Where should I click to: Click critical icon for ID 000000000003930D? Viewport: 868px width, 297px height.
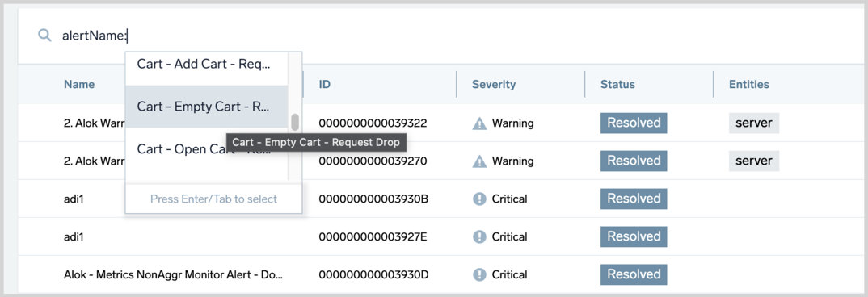coord(479,274)
